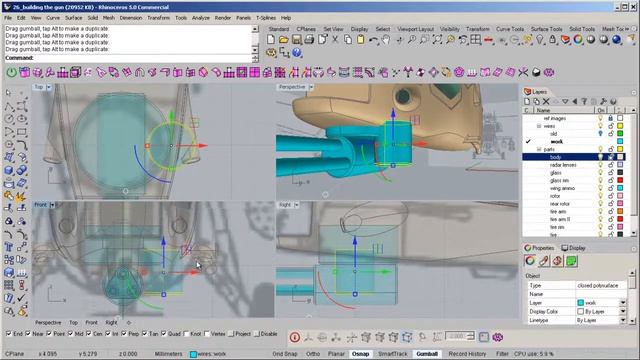This screenshot has height=360, width=640.
Task: Click the Layers panel tools hammer icon
Action: pyautogui.click(x=603, y=101)
